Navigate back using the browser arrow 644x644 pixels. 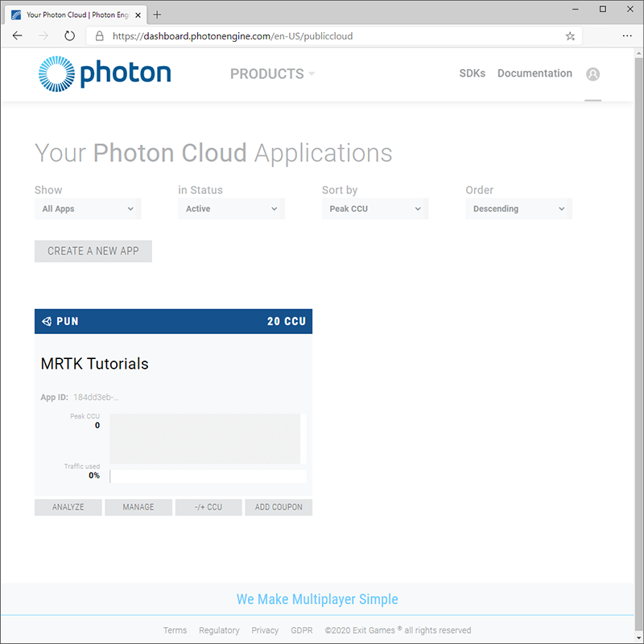click(x=17, y=36)
